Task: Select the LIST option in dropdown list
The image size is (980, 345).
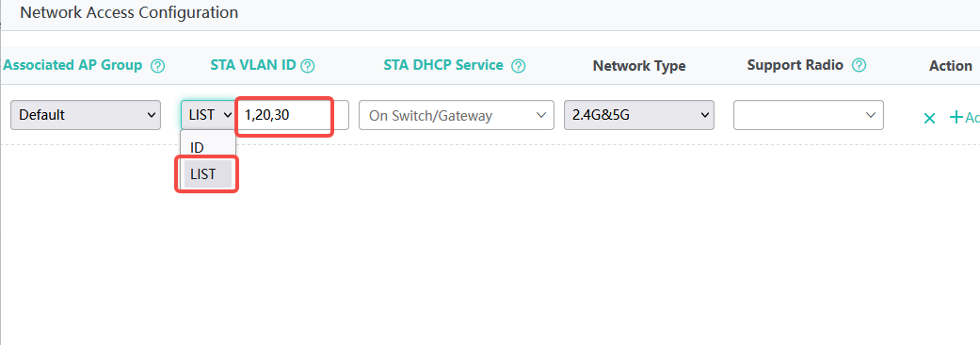Action: [x=207, y=174]
